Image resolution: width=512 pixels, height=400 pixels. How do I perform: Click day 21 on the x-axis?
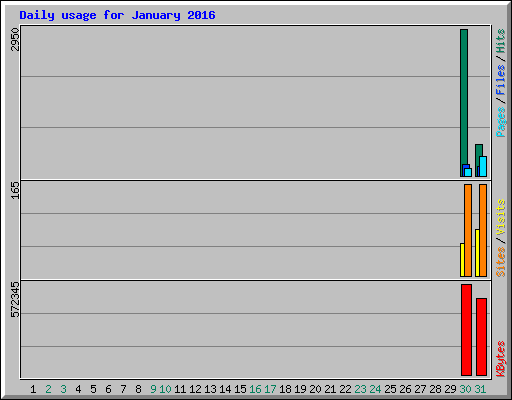[330, 389]
